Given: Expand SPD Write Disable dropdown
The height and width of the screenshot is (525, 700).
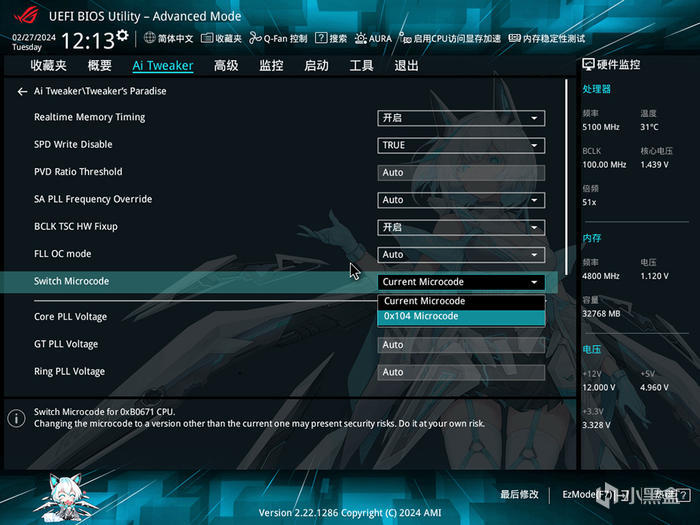Looking at the screenshot, I should click(461, 146).
